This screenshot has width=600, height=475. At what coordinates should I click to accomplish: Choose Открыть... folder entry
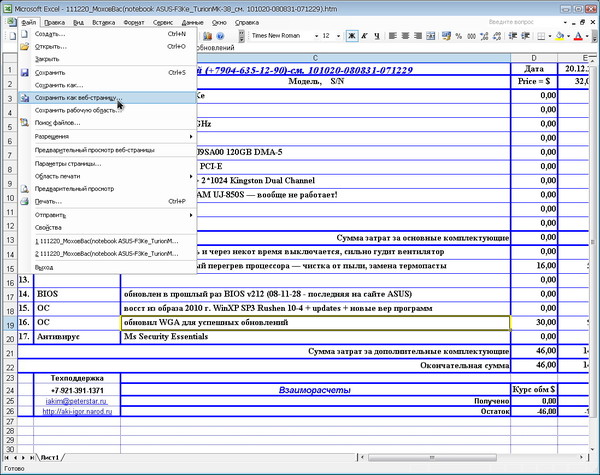pos(108,47)
